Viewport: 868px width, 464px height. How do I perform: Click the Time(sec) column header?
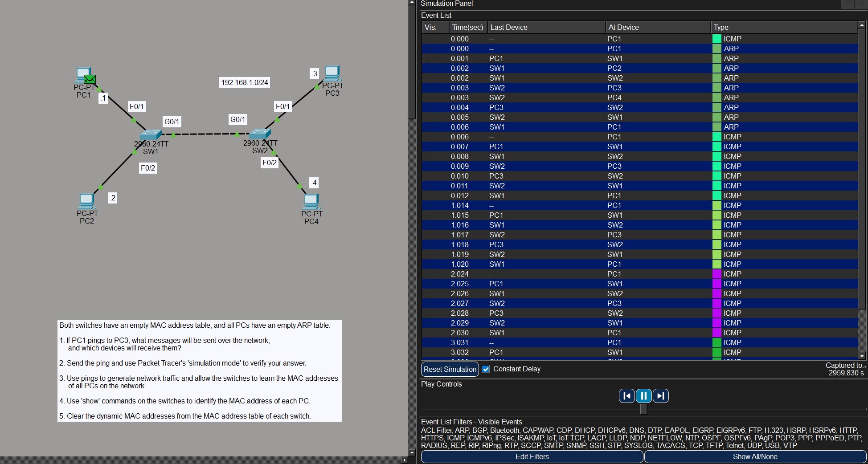click(468, 27)
